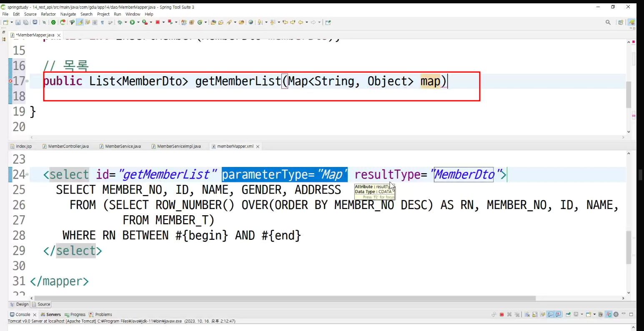Toggle Show Console on Standard Error change
Screen dimensions: 644x331
point(558,314)
